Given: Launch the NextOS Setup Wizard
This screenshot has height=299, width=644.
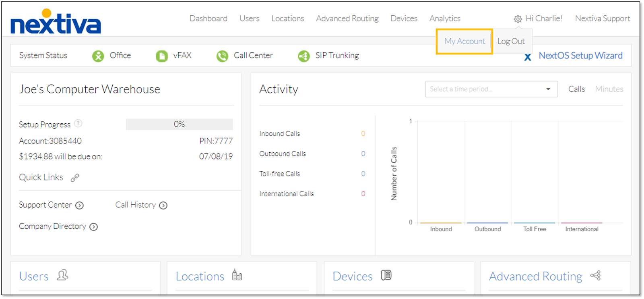Looking at the screenshot, I should click(x=580, y=56).
